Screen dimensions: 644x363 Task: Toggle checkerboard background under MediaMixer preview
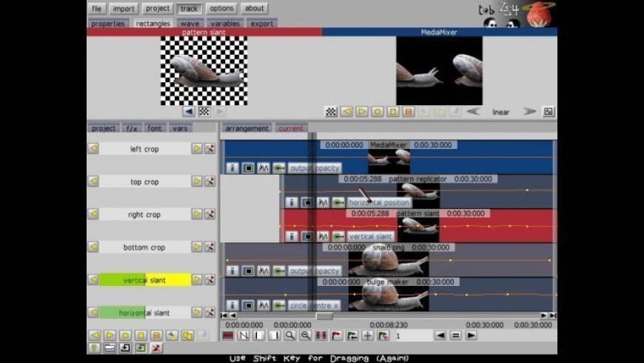(331, 112)
